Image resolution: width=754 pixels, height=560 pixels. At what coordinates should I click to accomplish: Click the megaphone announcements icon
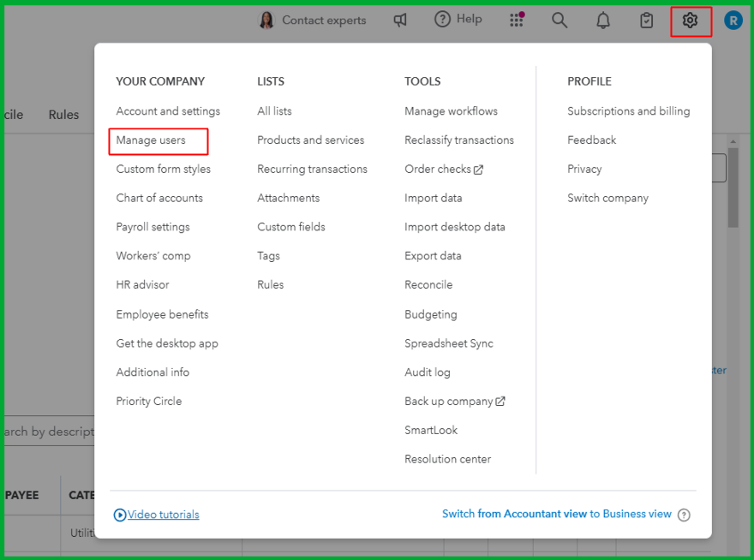[x=400, y=20]
